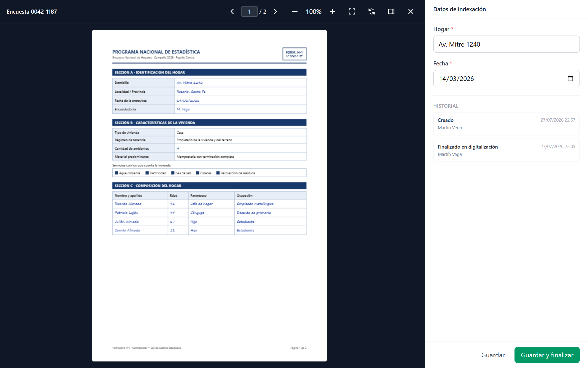Go to the next page arrow
Image resolution: width=588 pixels, height=368 pixels.
coord(275,11)
